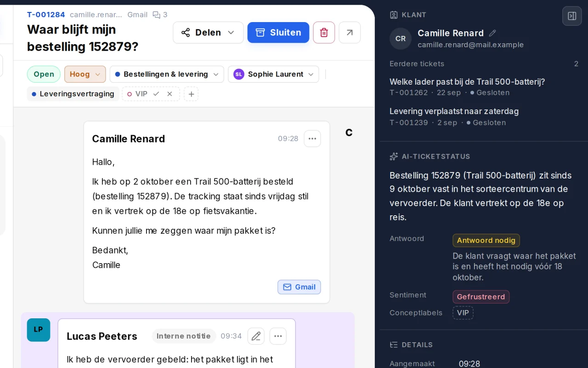Screen dimensions: 588x368
Task: Change the Hoog priority dropdown
Action: 85,74
